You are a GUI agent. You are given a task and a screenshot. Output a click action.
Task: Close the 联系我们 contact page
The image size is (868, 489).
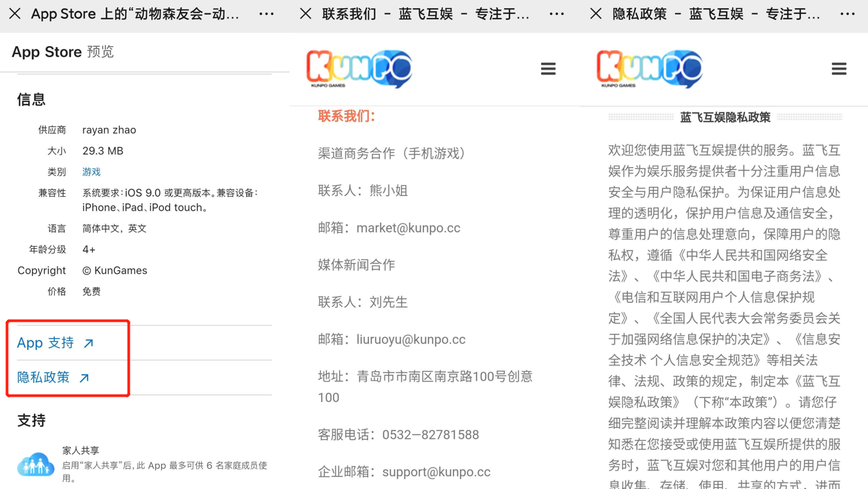coord(306,13)
